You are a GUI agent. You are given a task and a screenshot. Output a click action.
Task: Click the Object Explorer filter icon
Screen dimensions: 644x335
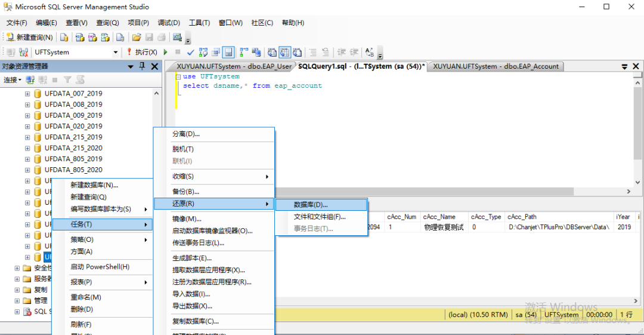(x=67, y=80)
